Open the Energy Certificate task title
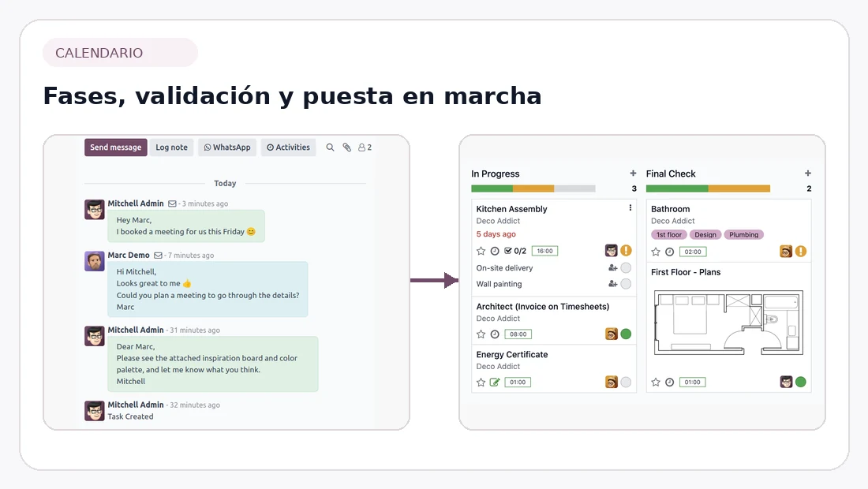This screenshot has width=868, height=489. [512, 355]
